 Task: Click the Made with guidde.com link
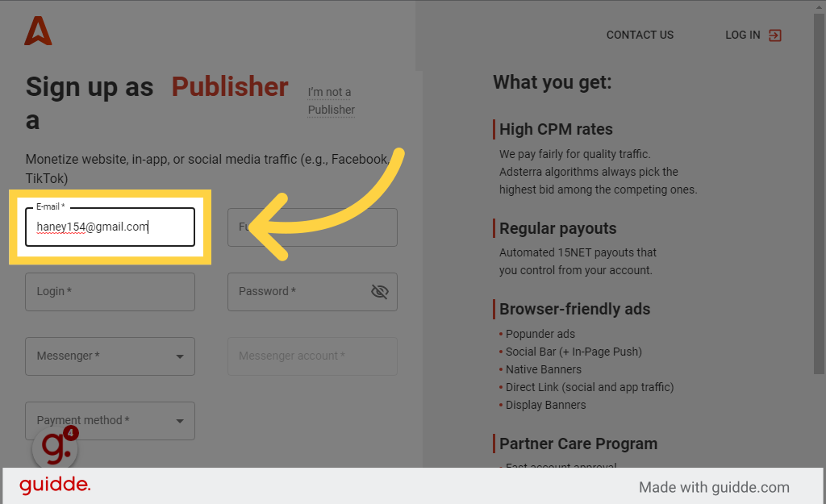714,487
